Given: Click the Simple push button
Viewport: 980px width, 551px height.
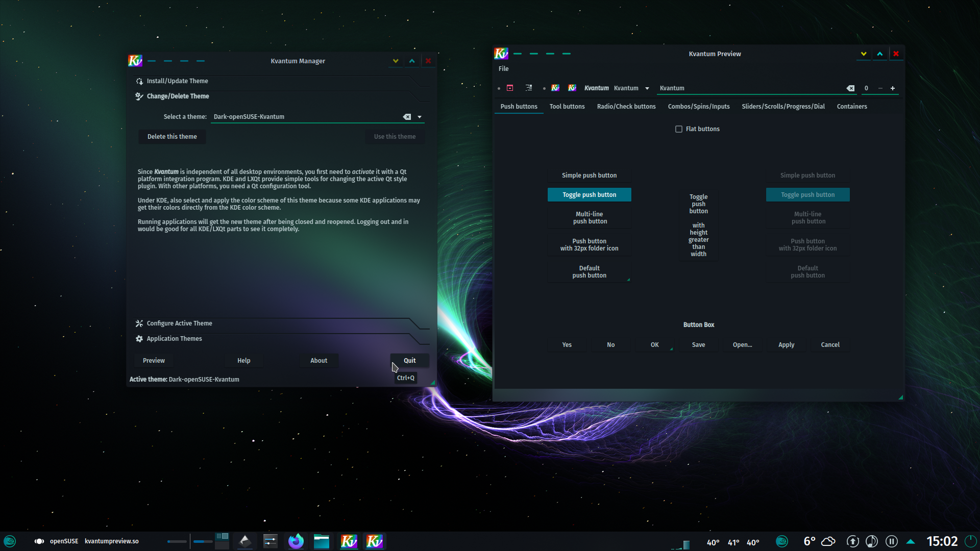Looking at the screenshot, I should click(x=589, y=176).
